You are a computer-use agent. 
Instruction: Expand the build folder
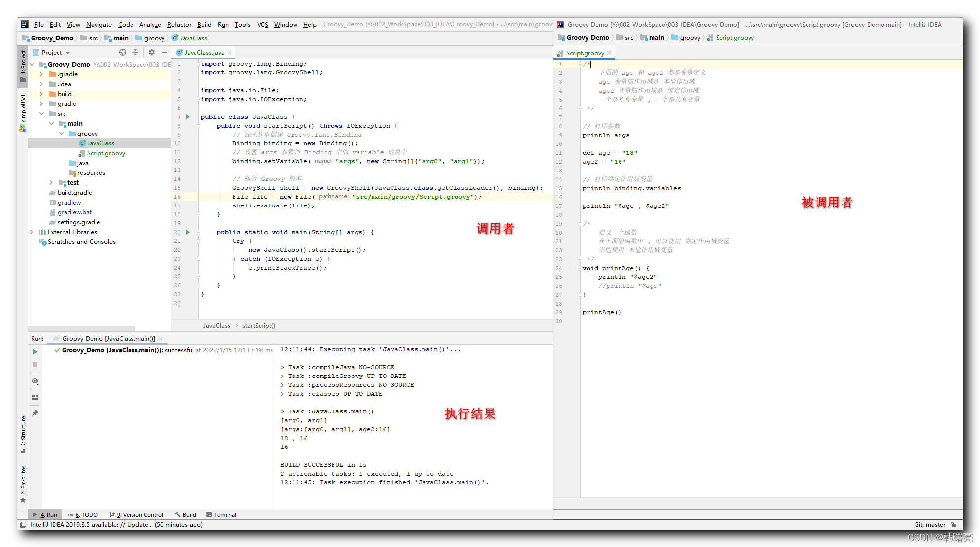click(x=41, y=94)
